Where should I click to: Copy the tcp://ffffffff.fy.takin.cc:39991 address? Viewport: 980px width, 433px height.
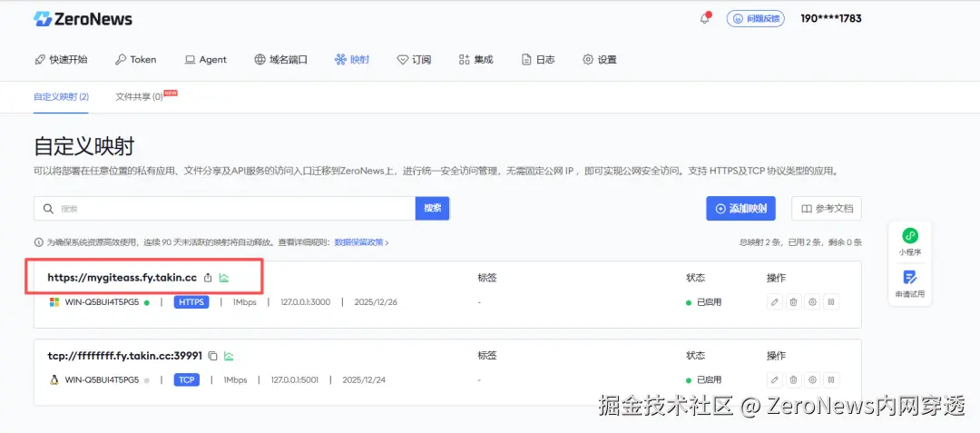213,356
